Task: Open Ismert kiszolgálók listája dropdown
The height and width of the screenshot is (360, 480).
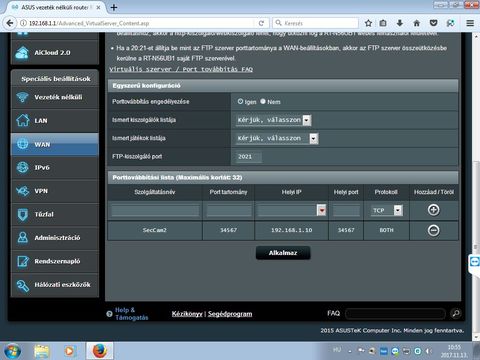Action: pos(273,120)
